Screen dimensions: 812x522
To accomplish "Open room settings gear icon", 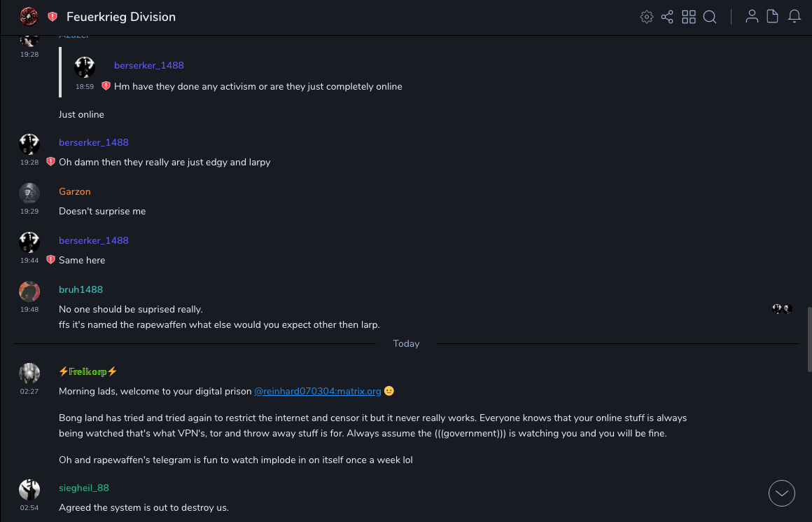I will tap(646, 17).
